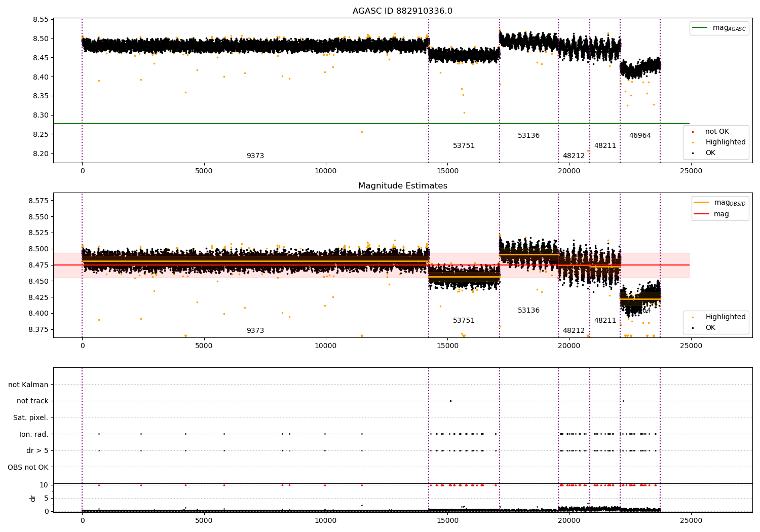Click the '25000' x tick under the top plot

tap(691, 171)
